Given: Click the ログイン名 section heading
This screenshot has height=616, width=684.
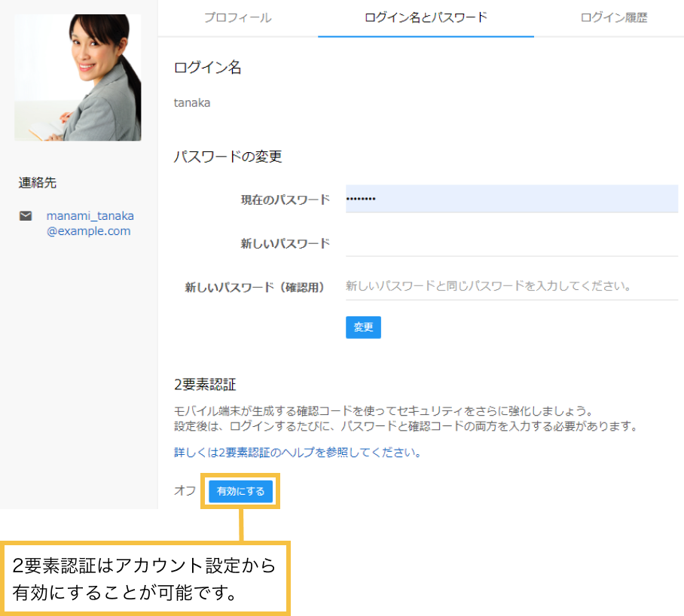Looking at the screenshot, I should click(209, 67).
